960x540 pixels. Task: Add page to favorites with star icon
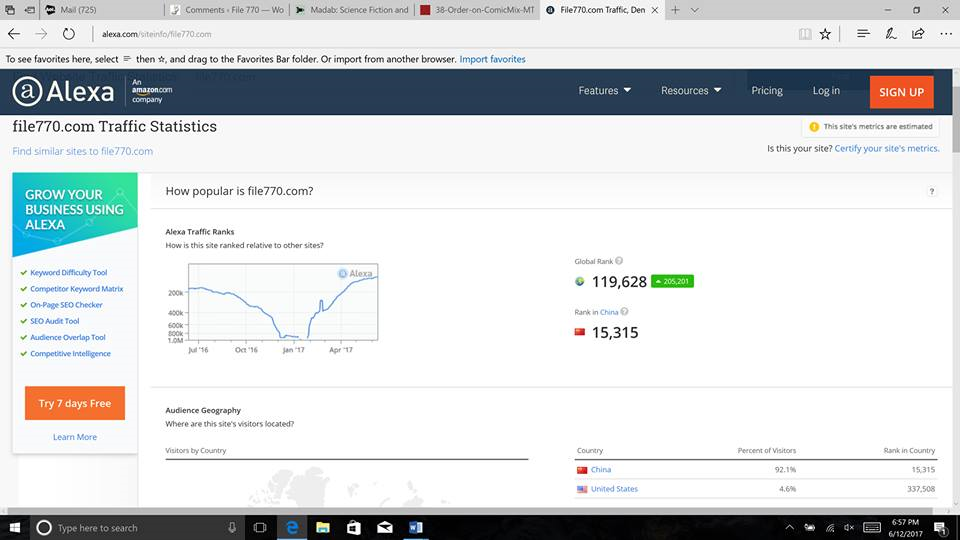[825, 34]
